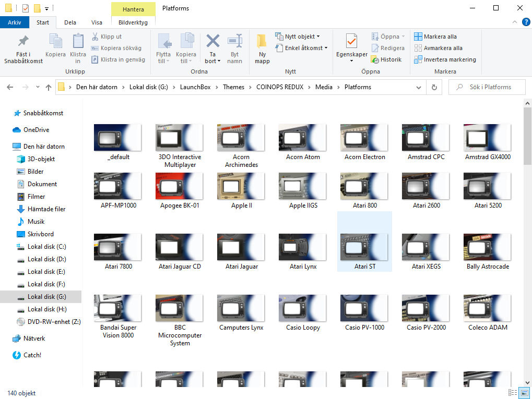
Task: Open Historik file history
Action: (386, 59)
